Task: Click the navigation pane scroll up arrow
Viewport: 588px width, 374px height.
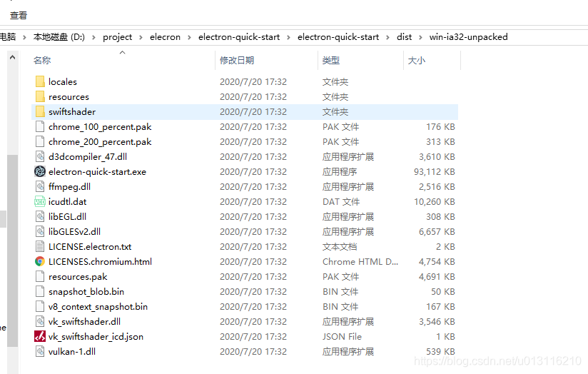Action: tap(12, 57)
